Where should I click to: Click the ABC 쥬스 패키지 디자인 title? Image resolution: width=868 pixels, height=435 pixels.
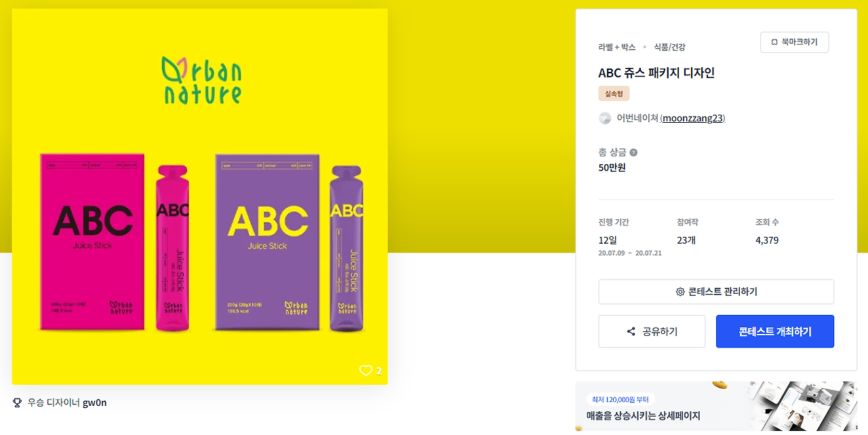coord(656,73)
